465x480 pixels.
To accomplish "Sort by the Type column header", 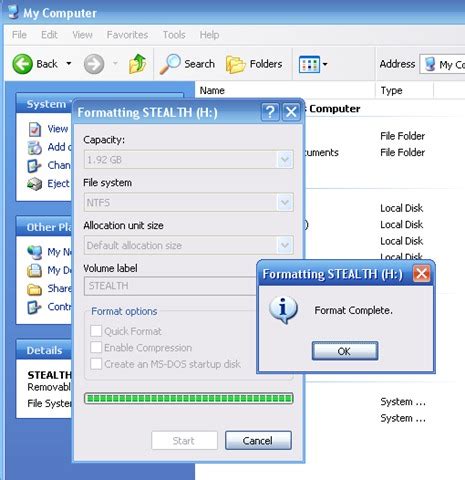I will tap(405, 90).
